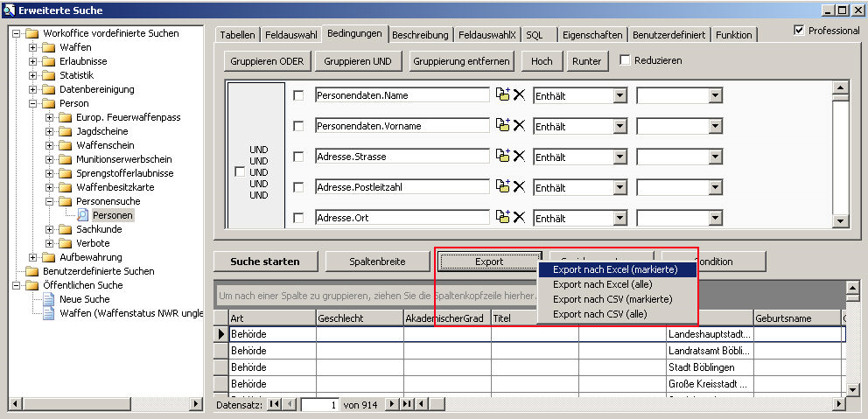Click add-condition icon beside Personendaten.Name
Viewport: 868px width, 419px height.
coord(502,95)
